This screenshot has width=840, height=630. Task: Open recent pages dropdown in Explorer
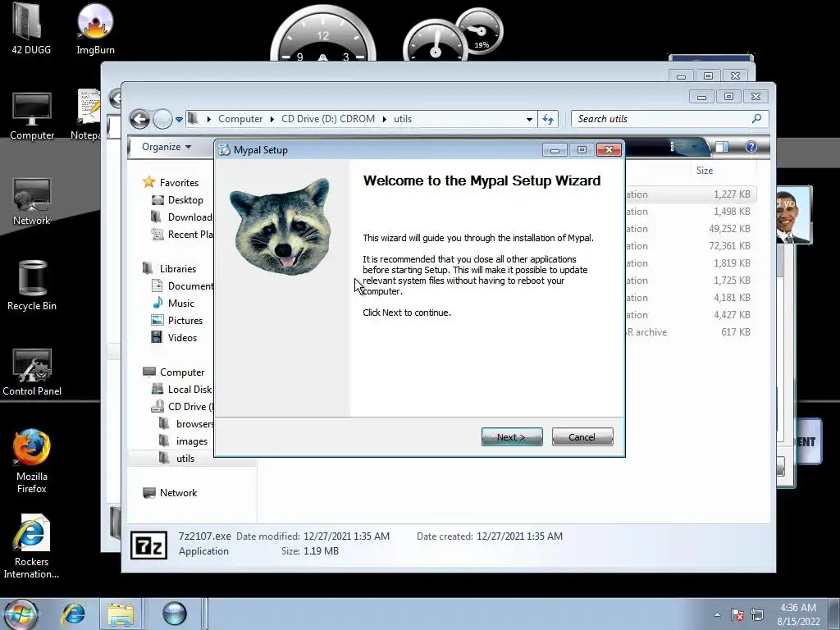(x=179, y=120)
